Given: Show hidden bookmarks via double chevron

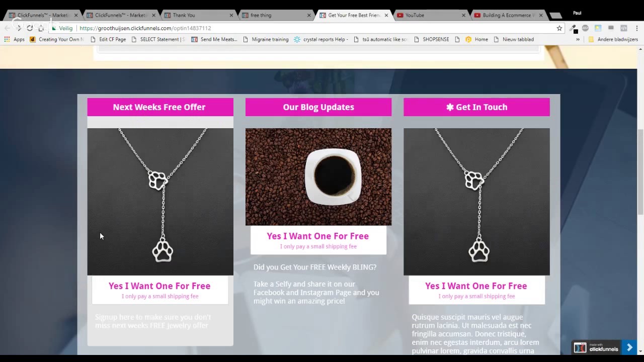Looking at the screenshot, I should tap(578, 39).
